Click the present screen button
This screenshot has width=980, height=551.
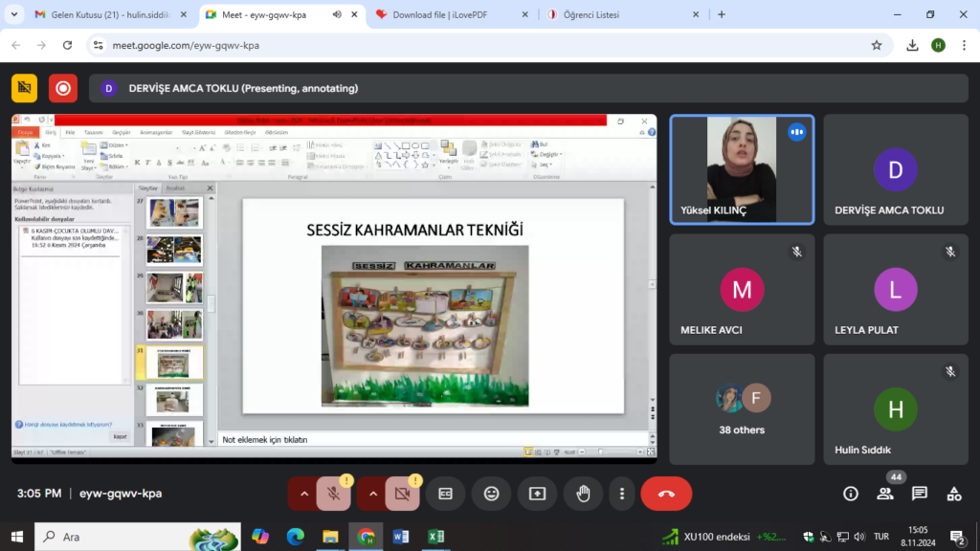(x=537, y=494)
